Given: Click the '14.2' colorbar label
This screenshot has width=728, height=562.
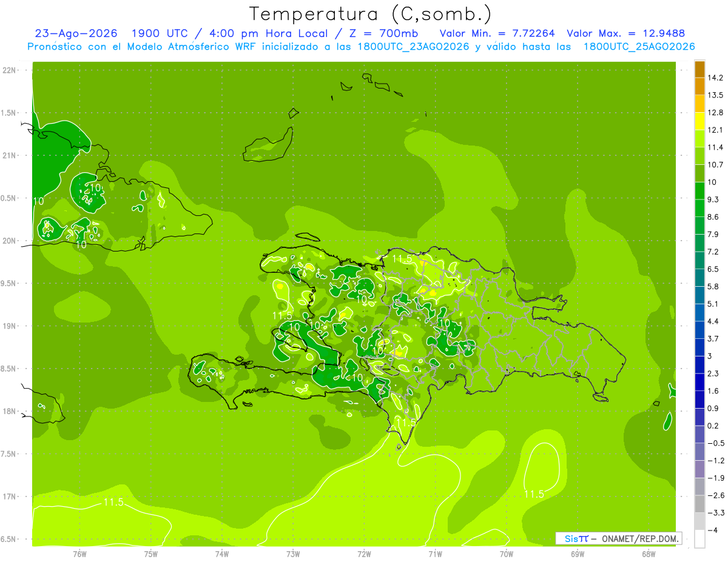Looking at the screenshot, I should tap(715, 78).
